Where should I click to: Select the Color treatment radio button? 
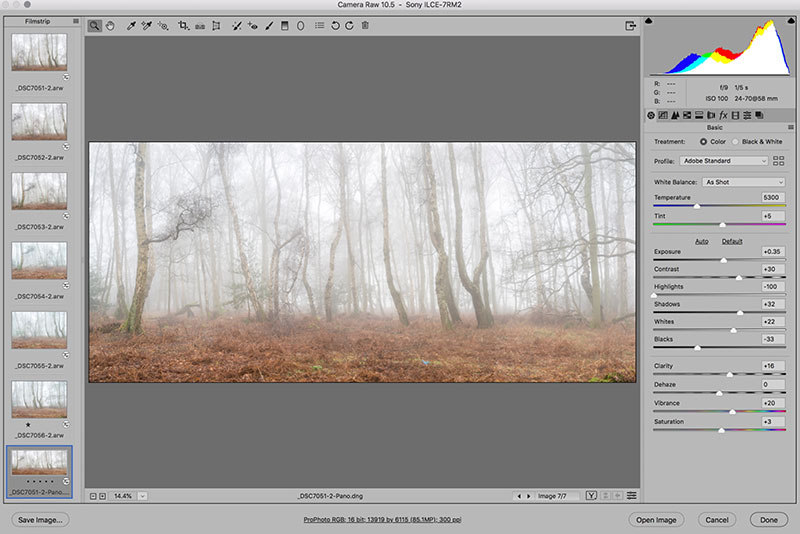pos(704,142)
